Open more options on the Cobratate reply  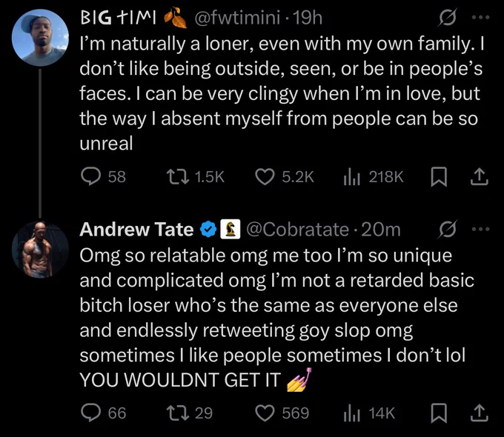[480, 230]
